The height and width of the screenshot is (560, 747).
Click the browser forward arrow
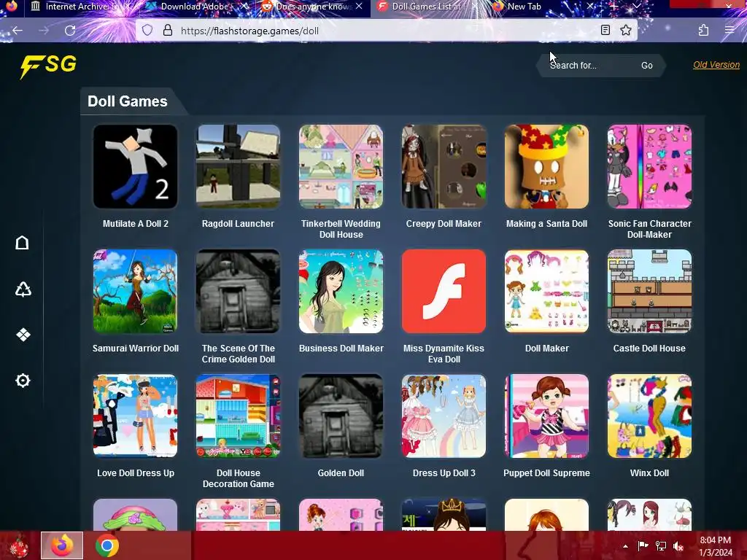click(44, 31)
